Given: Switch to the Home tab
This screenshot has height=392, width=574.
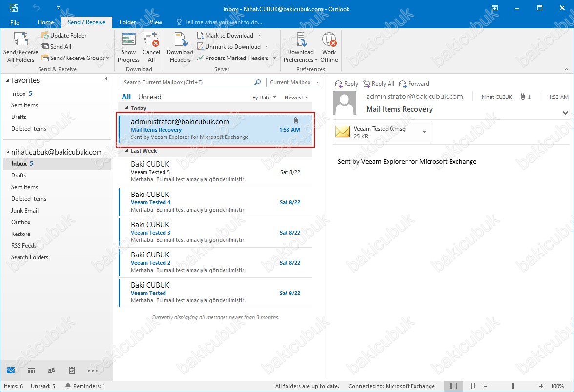Looking at the screenshot, I should [46, 22].
